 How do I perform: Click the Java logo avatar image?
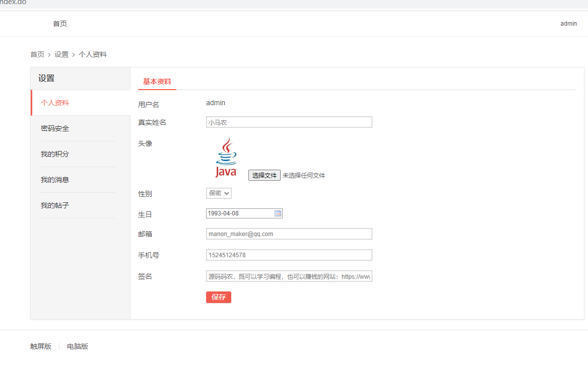pos(226,156)
